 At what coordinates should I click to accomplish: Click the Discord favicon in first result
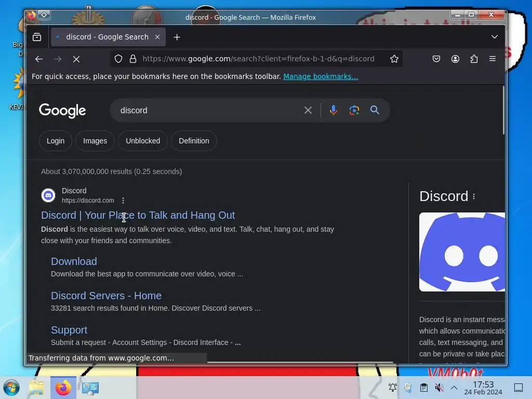point(48,195)
